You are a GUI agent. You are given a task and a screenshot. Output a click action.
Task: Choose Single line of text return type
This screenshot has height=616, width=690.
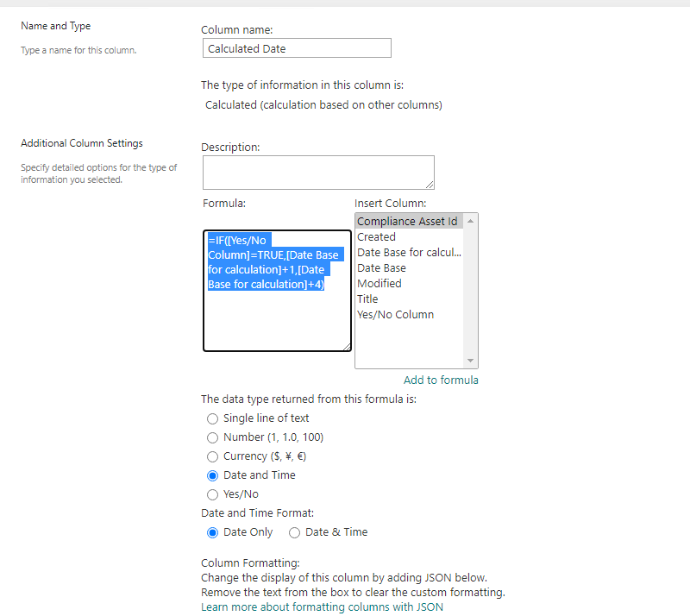(x=212, y=418)
